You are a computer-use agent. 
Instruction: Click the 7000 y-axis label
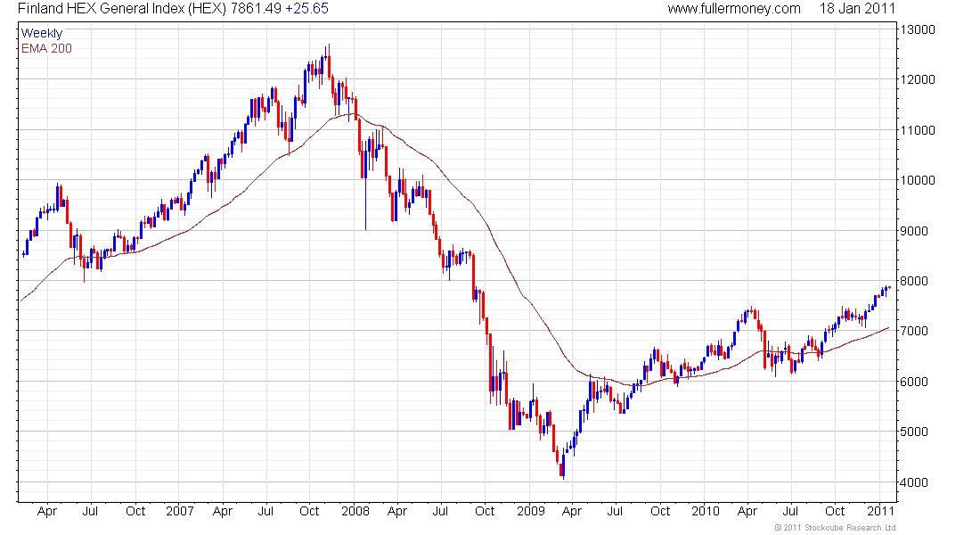pyautogui.click(x=916, y=331)
